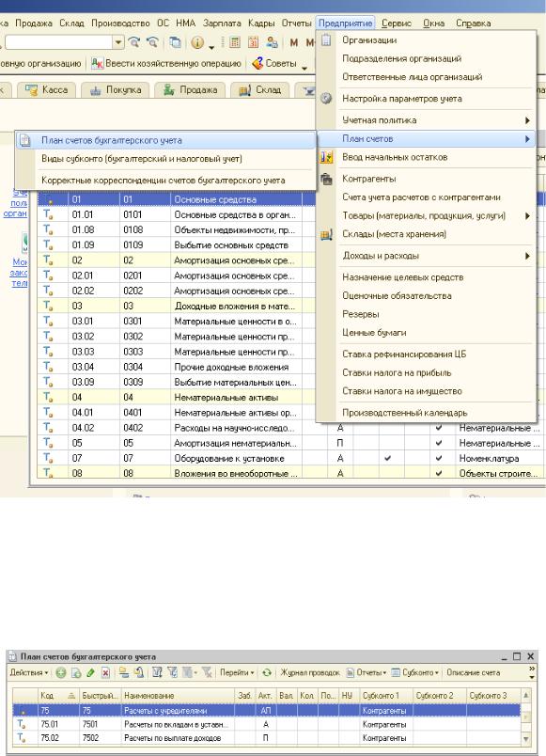Image resolution: width=546 pixels, height=756 pixels.
Task: Expand the Доходы и расходы submenu
Action: 528,256
